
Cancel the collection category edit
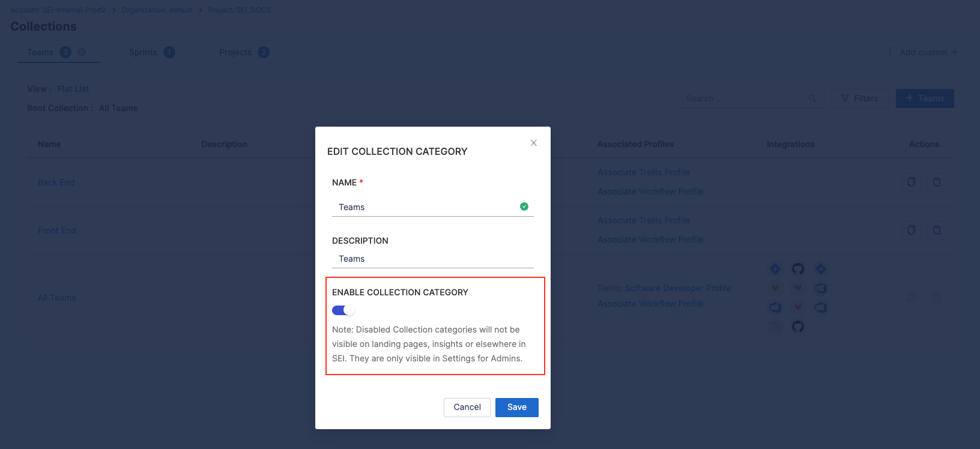coord(467,407)
